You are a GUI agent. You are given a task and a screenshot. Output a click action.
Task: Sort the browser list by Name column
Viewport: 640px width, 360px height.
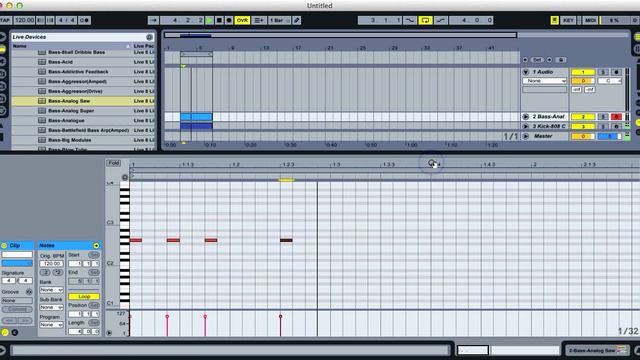click(x=71, y=46)
